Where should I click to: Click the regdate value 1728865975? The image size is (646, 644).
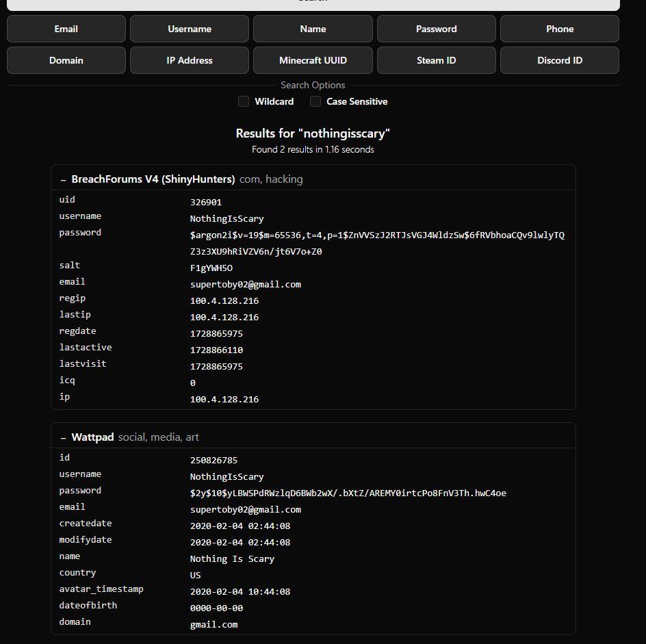(217, 334)
